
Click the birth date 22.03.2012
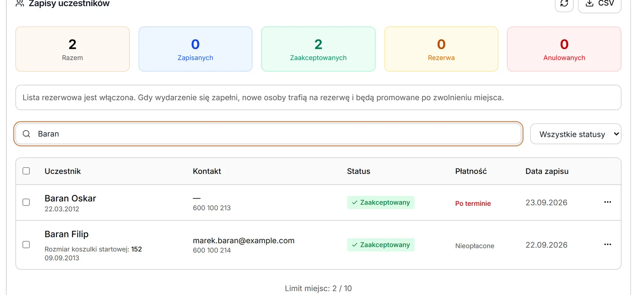62,209
